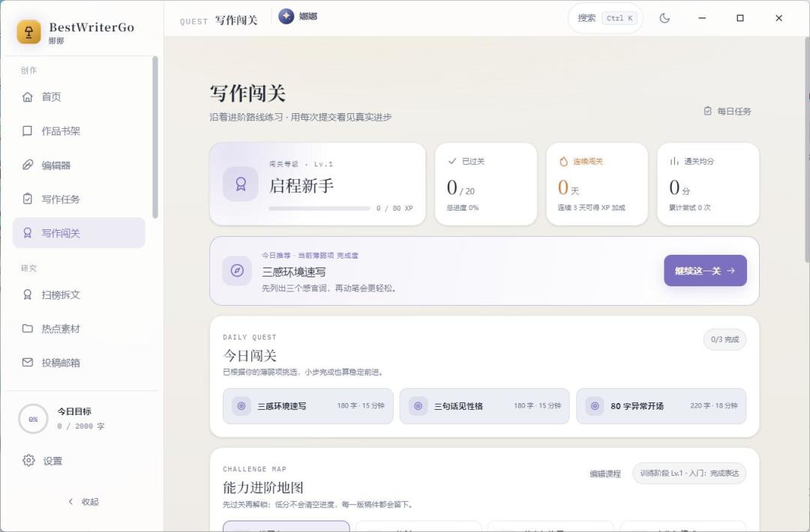The width and height of the screenshot is (810, 532).
Task: Click 训练阶段 Lv.1 入门 stage badge
Action: tap(689, 473)
